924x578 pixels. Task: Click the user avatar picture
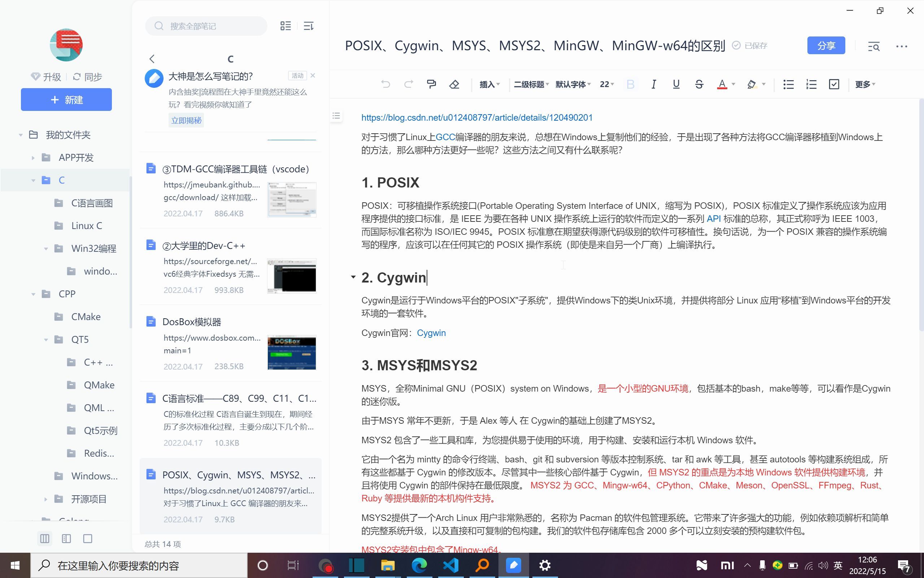[66, 45]
